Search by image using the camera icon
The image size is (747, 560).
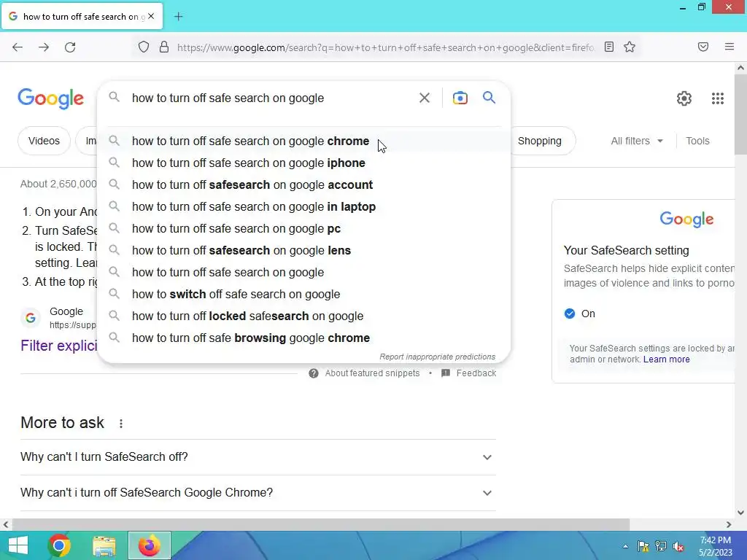tap(460, 98)
